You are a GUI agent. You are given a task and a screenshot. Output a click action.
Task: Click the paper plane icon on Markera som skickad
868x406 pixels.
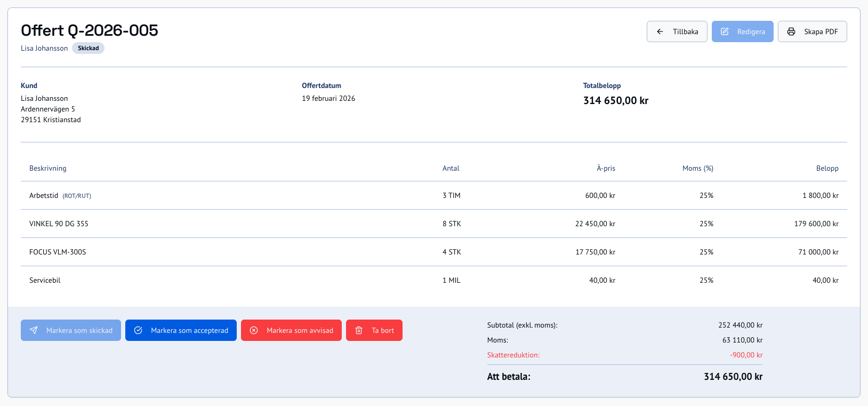pos(34,330)
